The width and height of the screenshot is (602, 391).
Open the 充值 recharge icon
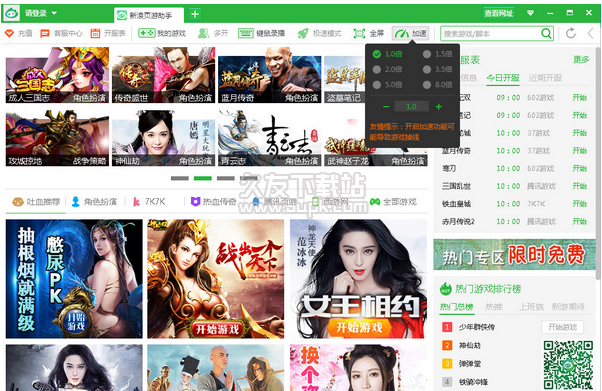[x=9, y=33]
